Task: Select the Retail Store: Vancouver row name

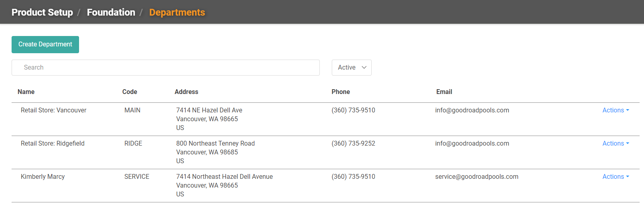Action: tap(54, 110)
